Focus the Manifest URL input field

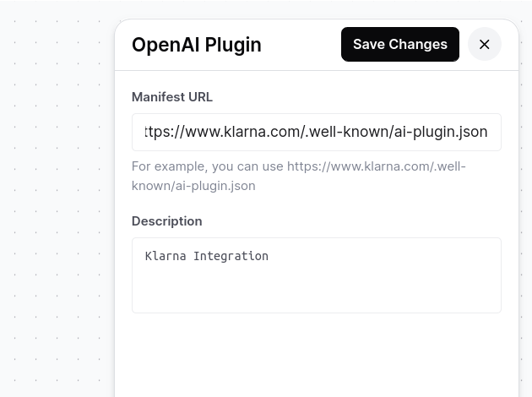pyautogui.click(x=316, y=132)
